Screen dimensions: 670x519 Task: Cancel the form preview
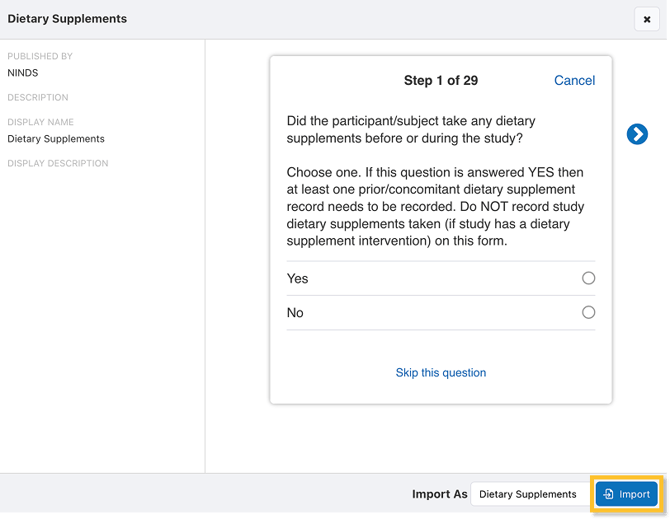click(x=574, y=80)
